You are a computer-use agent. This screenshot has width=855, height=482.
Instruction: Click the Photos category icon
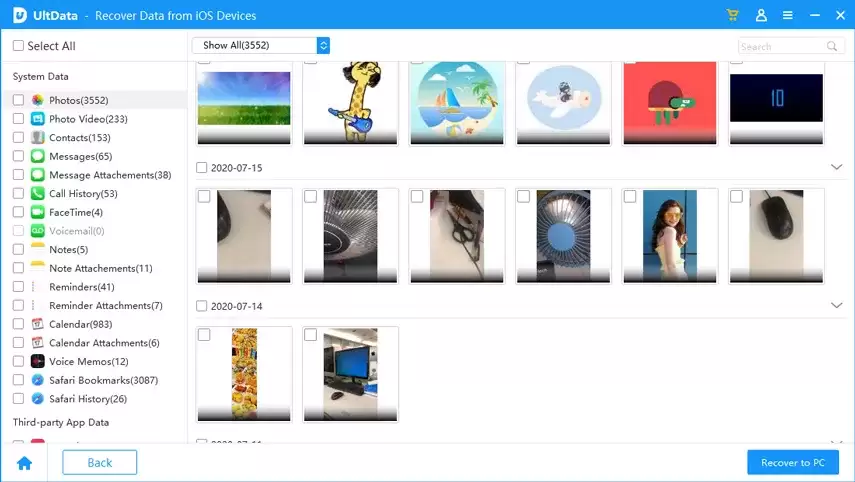pyautogui.click(x=38, y=100)
